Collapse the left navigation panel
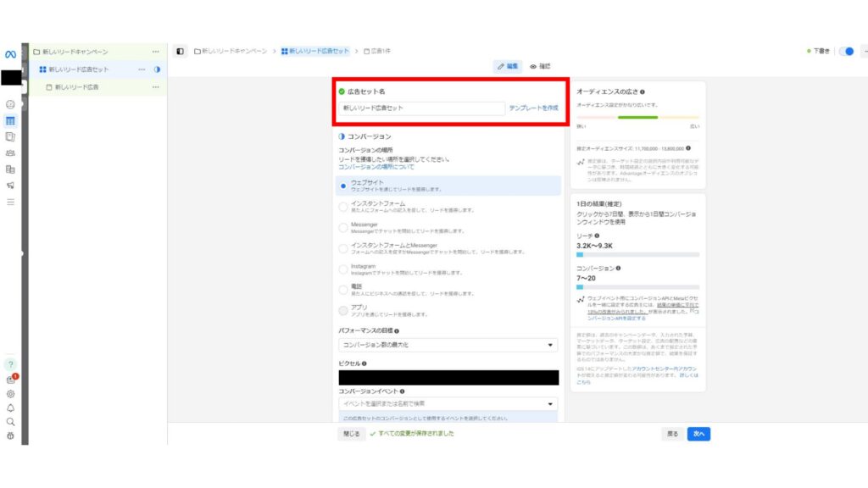Screen dimensions: 868x488 tap(181, 53)
